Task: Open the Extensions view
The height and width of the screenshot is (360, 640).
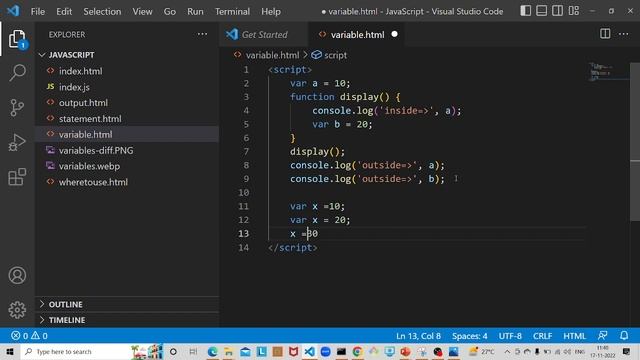Action: (x=17, y=177)
